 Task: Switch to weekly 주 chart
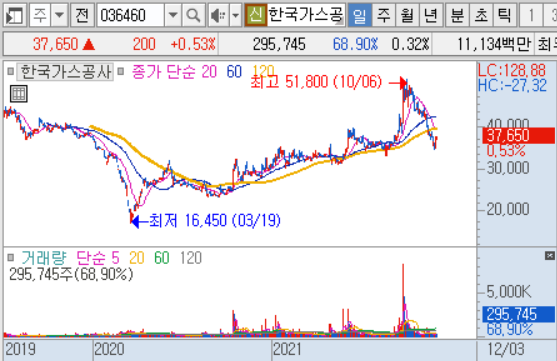point(383,15)
